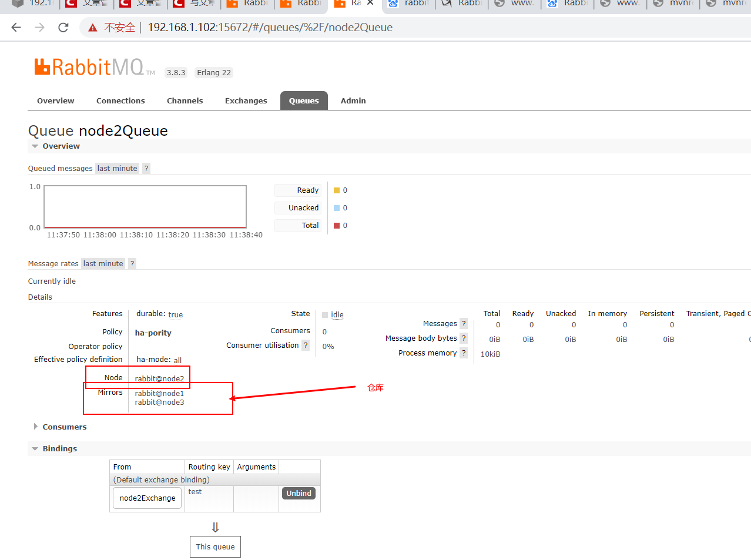
Task: Click the blue Unacked legend swatch
Action: point(337,208)
